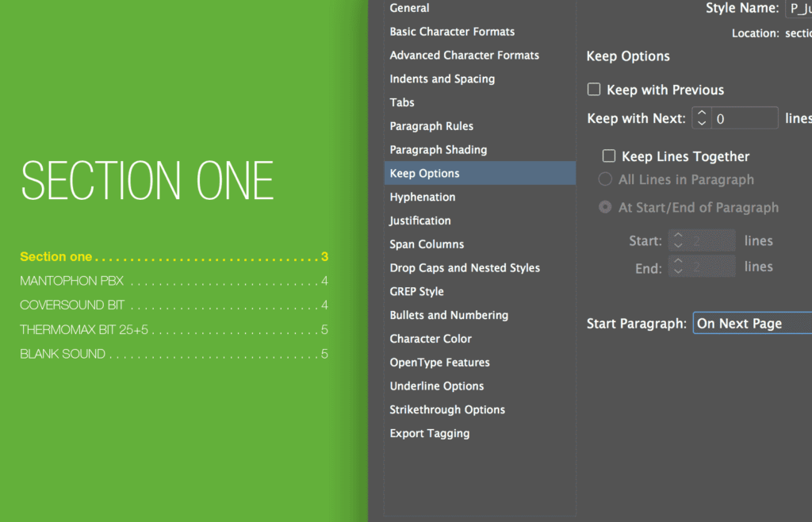Open Paragraph Shading options
The height and width of the screenshot is (522, 812).
pos(439,149)
